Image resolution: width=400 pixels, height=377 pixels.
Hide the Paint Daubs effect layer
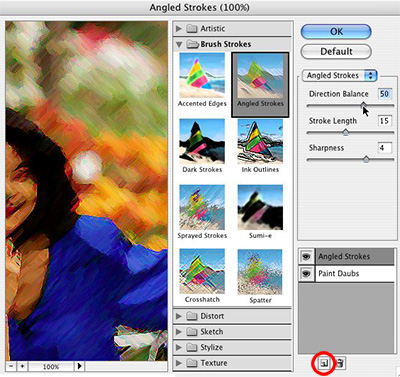pyautogui.click(x=306, y=274)
